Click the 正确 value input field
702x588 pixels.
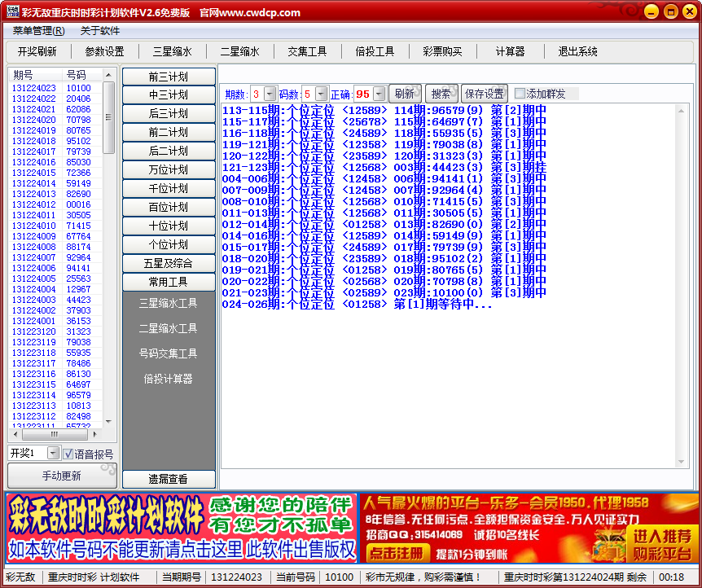click(362, 94)
